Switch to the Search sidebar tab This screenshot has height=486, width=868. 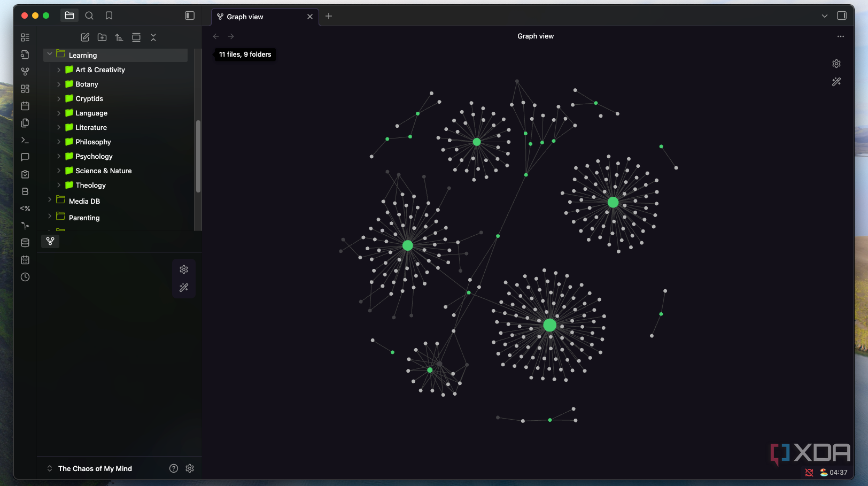click(x=89, y=16)
